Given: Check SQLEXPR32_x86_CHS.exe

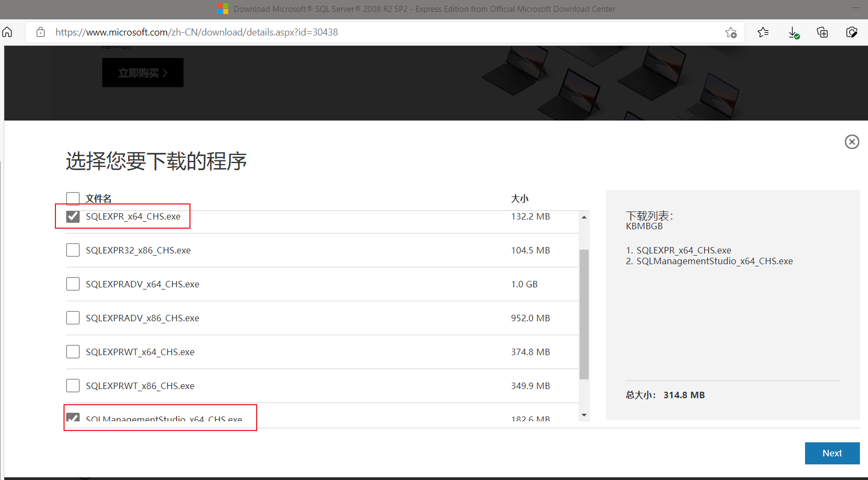Looking at the screenshot, I should pyautogui.click(x=73, y=250).
